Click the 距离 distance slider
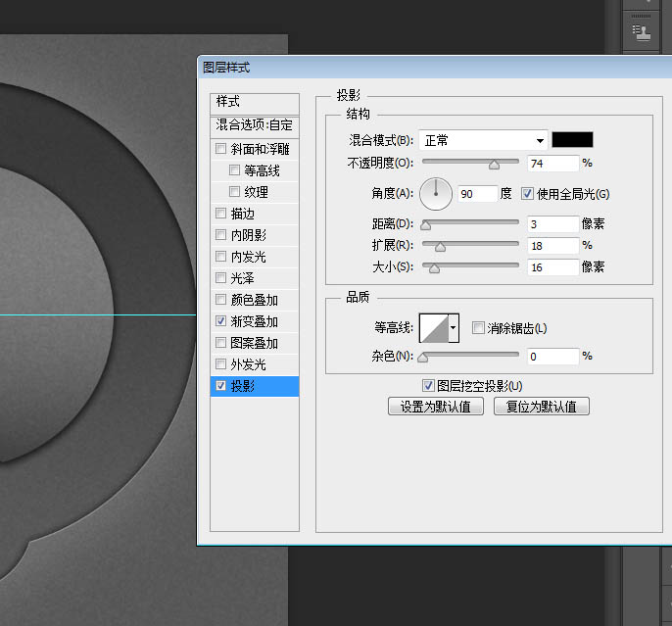672x626 pixels. click(470, 223)
